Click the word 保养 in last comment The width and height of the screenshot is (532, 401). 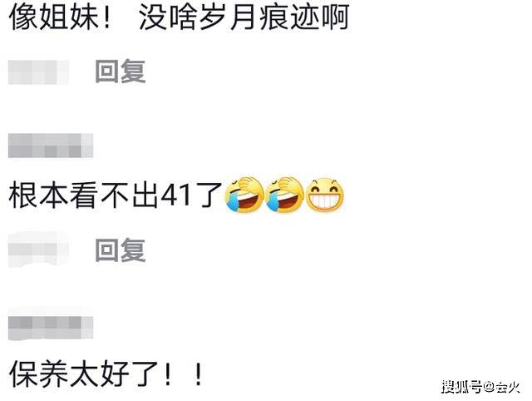pos(39,374)
